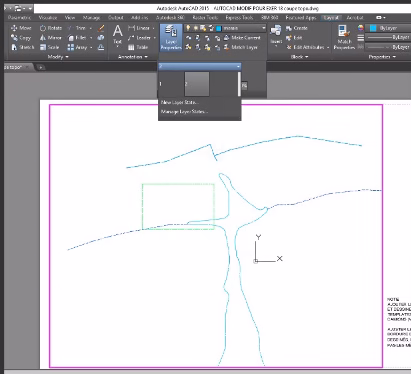
Task: Open the Add-ins ribbon tab
Action: [x=139, y=17]
